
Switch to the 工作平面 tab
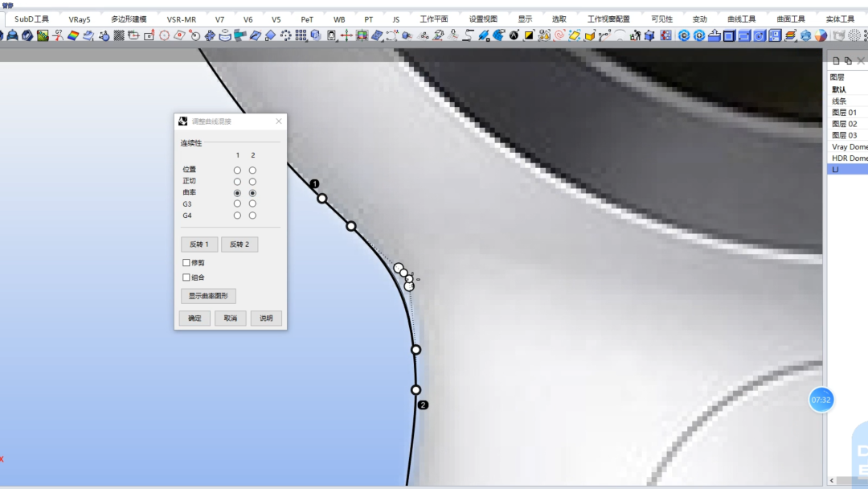tap(433, 19)
